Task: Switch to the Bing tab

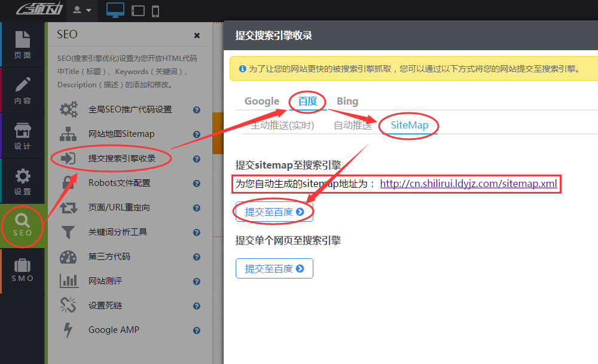Action: click(347, 101)
